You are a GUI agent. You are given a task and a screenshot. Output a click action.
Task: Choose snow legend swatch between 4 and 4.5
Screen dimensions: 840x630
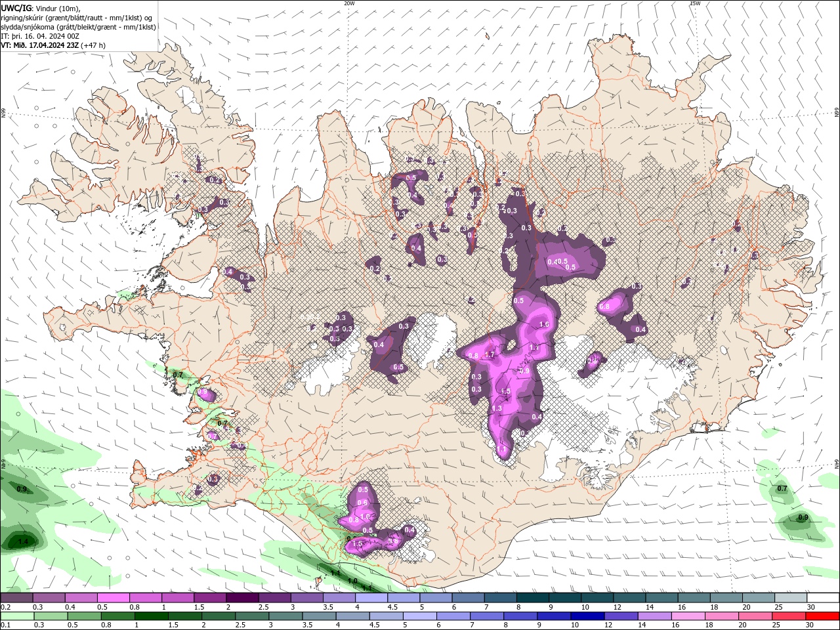pyautogui.click(x=372, y=598)
